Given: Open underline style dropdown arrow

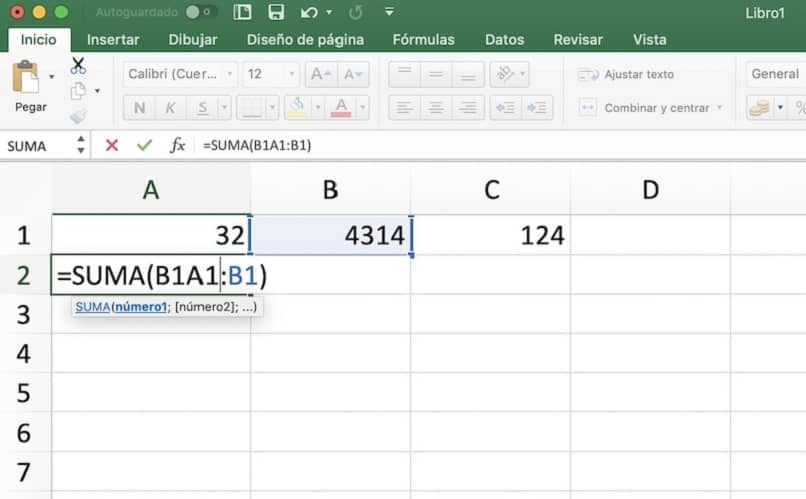Looking at the screenshot, I should 224,107.
